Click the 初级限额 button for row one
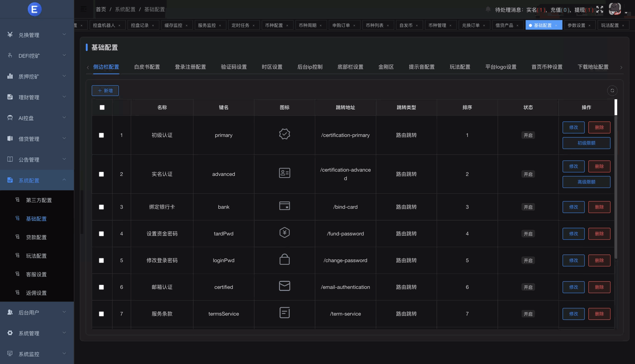The image size is (635, 364). 586,143
